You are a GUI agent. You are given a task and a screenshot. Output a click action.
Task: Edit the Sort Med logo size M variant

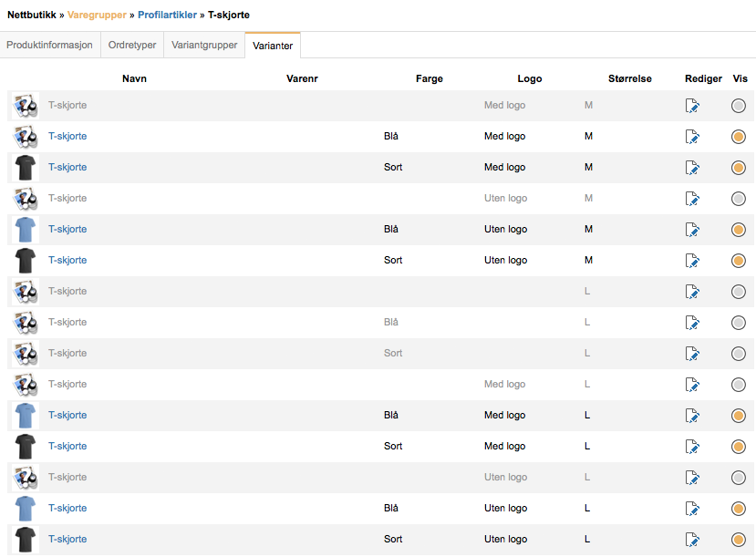tap(692, 168)
